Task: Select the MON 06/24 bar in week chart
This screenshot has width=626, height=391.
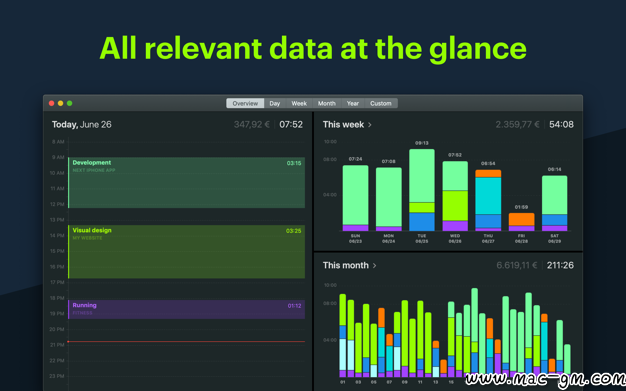Action: coord(388,199)
